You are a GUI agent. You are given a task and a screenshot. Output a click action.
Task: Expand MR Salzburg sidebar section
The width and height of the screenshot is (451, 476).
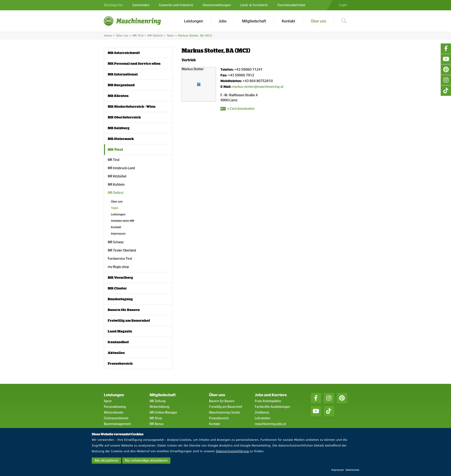pos(138,128)
